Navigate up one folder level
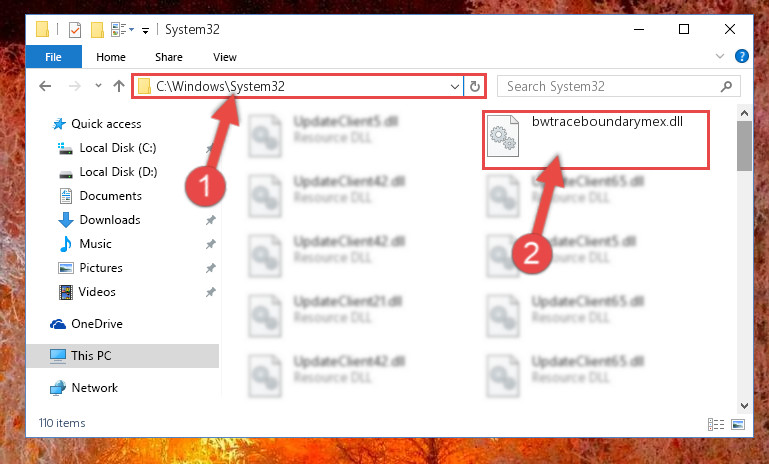This screenshot has width=769, height=464. [119, 86]
